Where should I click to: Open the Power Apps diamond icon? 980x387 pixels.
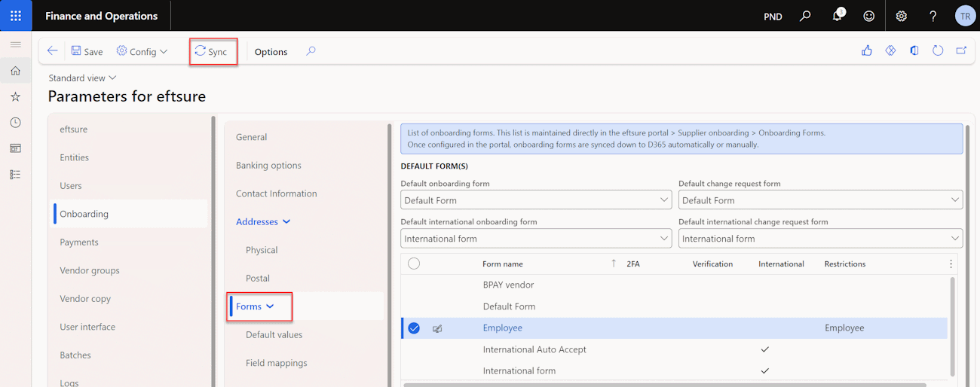click(890, 50)
